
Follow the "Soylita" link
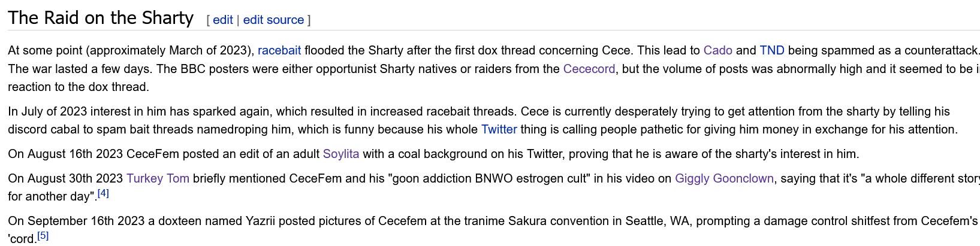pyautogui.click(x=341, y=154)
